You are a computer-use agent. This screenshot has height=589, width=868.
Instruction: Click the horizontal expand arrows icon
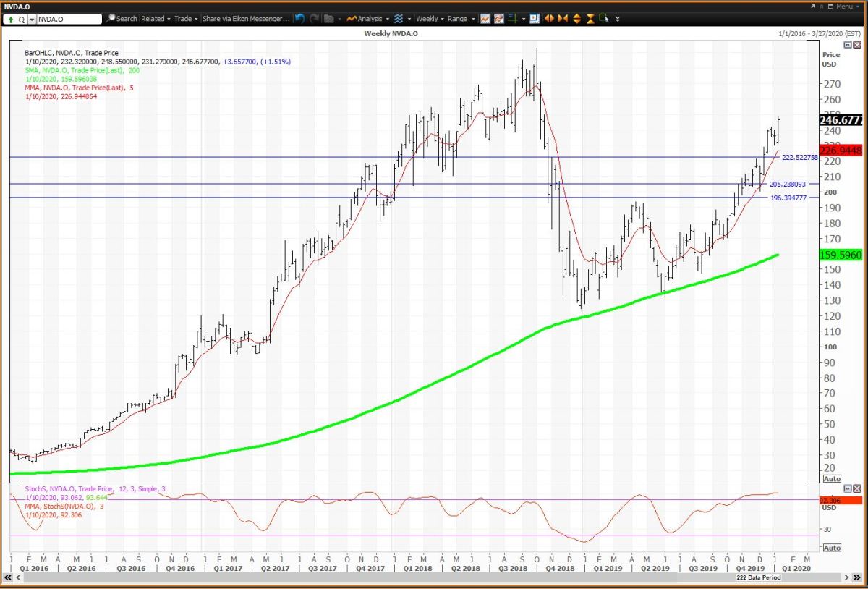pos(549,19)
